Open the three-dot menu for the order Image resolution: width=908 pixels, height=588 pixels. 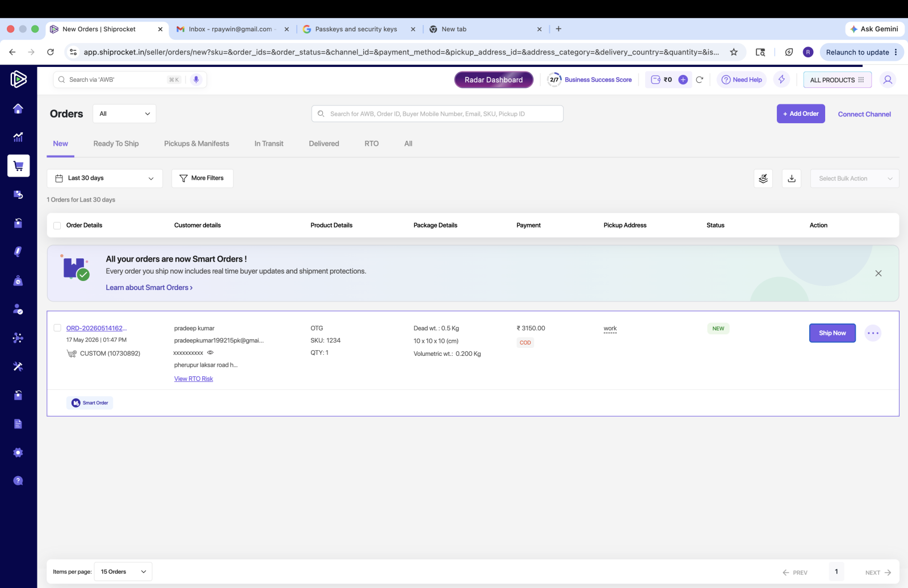pos(873,333)
